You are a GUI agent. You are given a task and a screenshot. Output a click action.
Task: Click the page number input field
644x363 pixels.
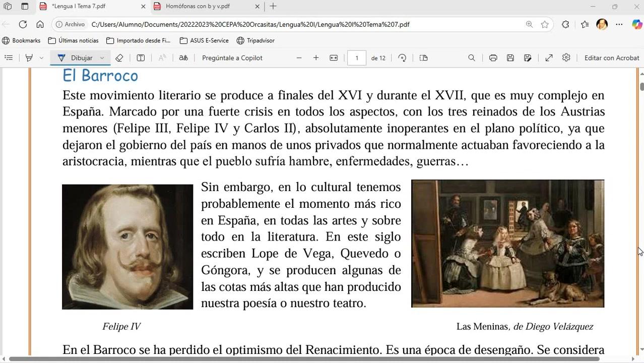coord(357,58)
